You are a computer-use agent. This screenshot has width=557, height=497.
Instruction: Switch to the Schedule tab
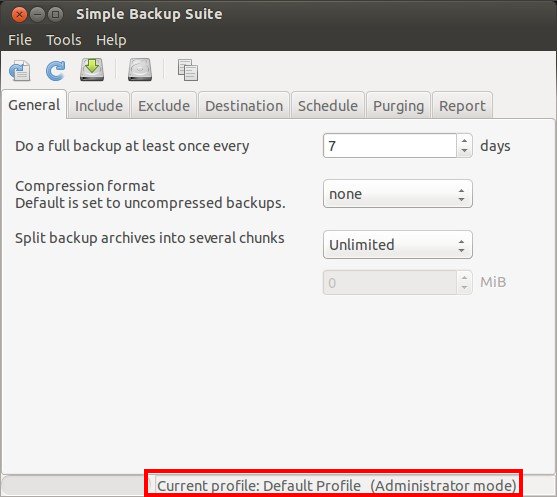click(x=328, y=106)
